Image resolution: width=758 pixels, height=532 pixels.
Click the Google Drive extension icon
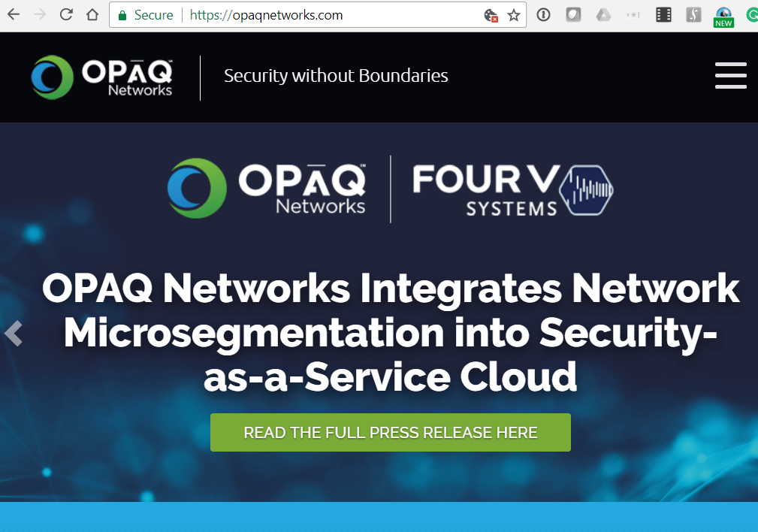[603, 14]
